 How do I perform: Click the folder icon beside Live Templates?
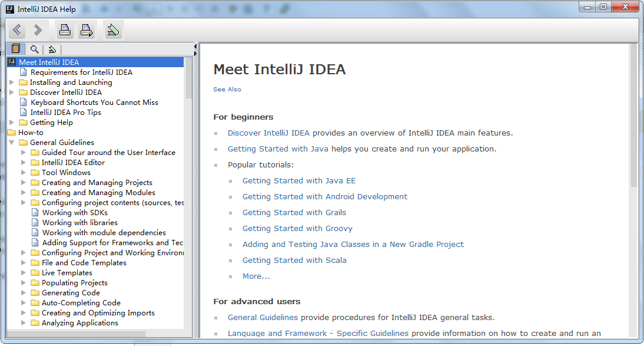pos(35,273)
